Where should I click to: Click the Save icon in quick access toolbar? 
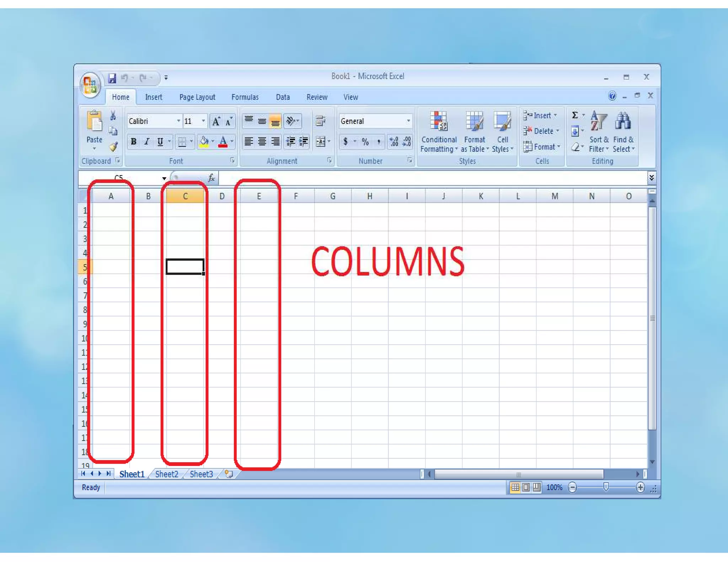(x=112, y=78)
